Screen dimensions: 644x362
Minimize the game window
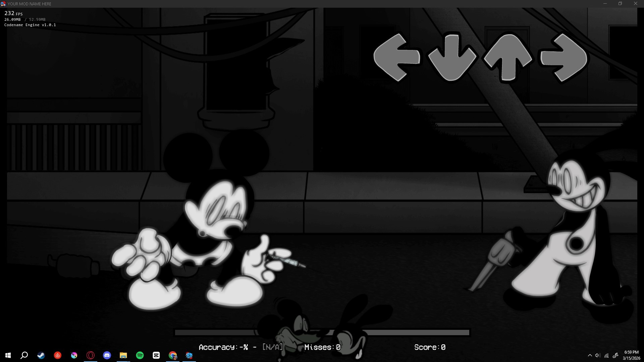[x=605, y=4]
